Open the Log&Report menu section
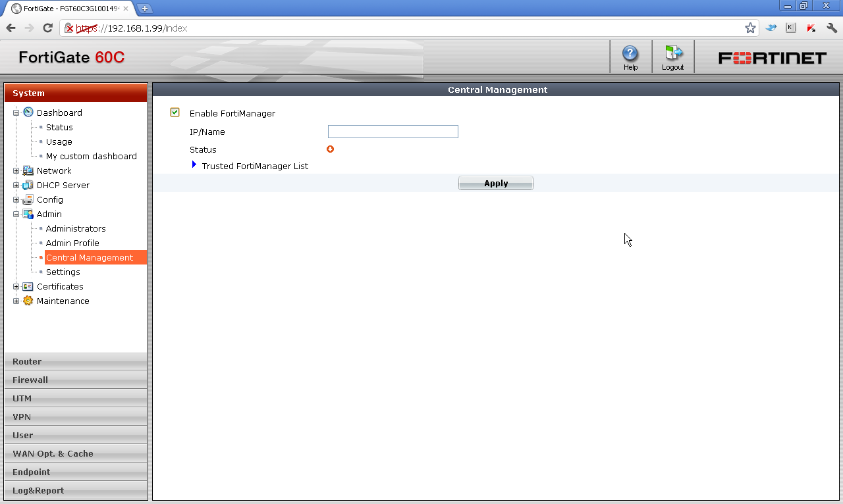This screenshot has width=843, height=504. [76, 490]
